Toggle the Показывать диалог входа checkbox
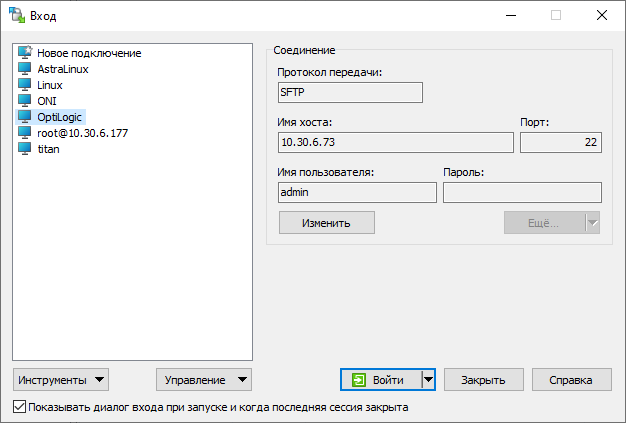The image size is (626, 423). (19, 407)
